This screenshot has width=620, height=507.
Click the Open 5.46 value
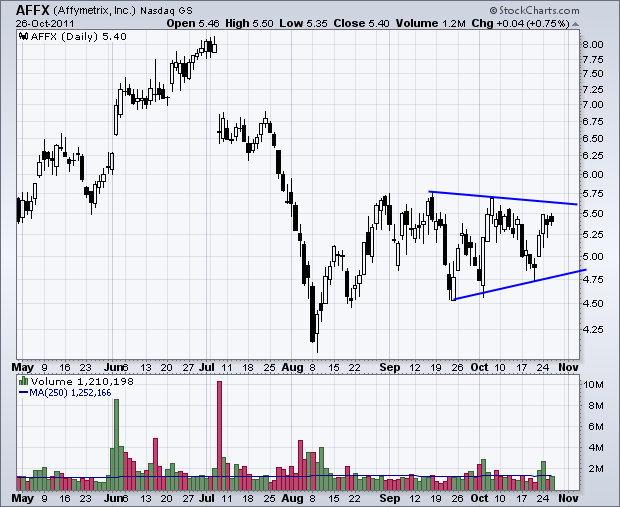click(193, 23)
